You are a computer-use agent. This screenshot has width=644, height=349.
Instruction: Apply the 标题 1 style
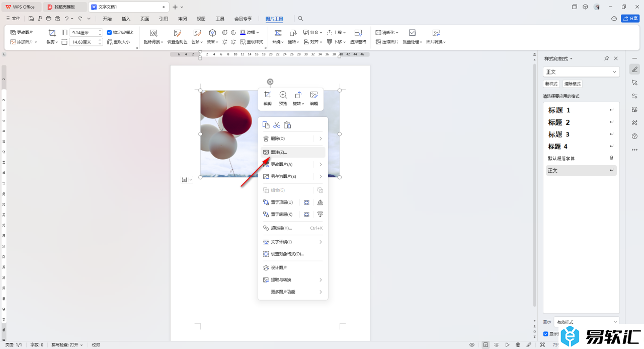[581, 110]
